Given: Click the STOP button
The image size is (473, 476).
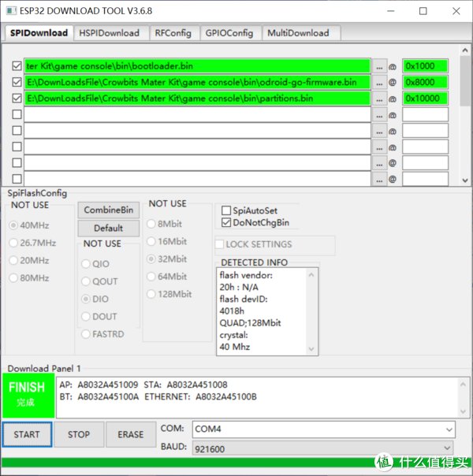Looking at the screenshot, I should click(79, 434).
